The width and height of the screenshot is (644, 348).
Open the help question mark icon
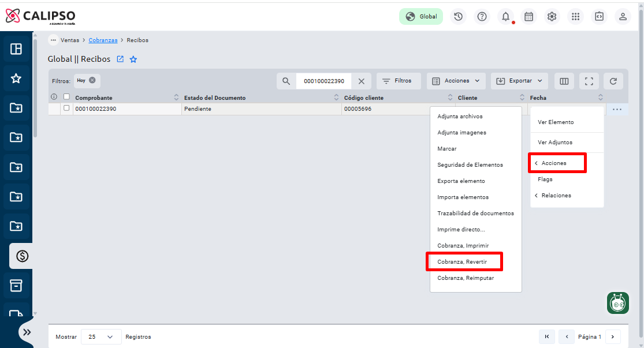point(482,16)
